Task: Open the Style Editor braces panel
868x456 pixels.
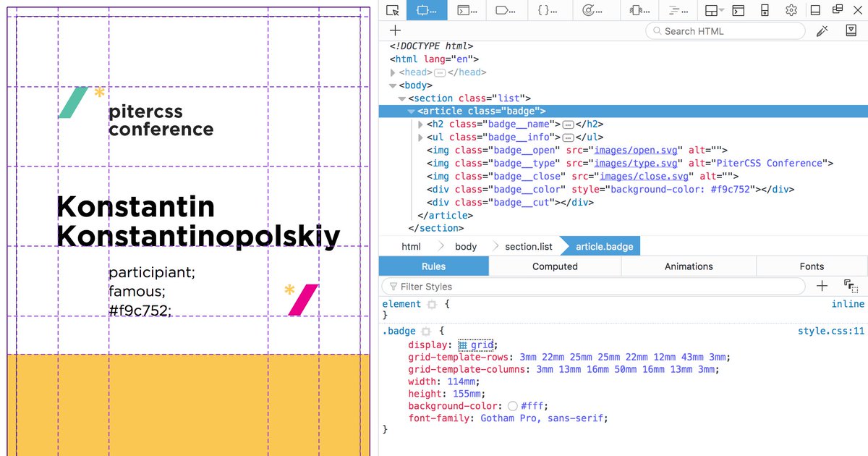Action: (x=551, y=10)
